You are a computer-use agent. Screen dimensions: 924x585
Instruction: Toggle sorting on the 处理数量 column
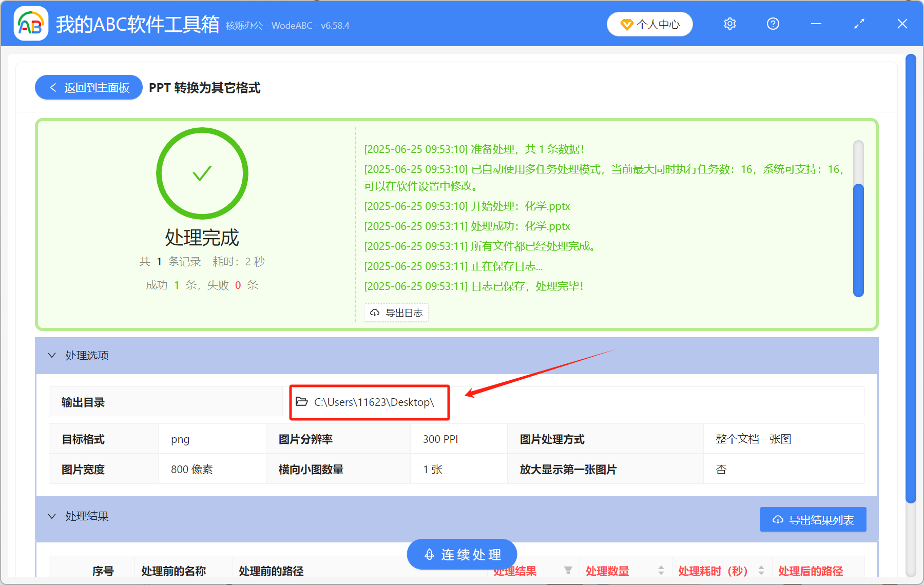coord(661,570)
